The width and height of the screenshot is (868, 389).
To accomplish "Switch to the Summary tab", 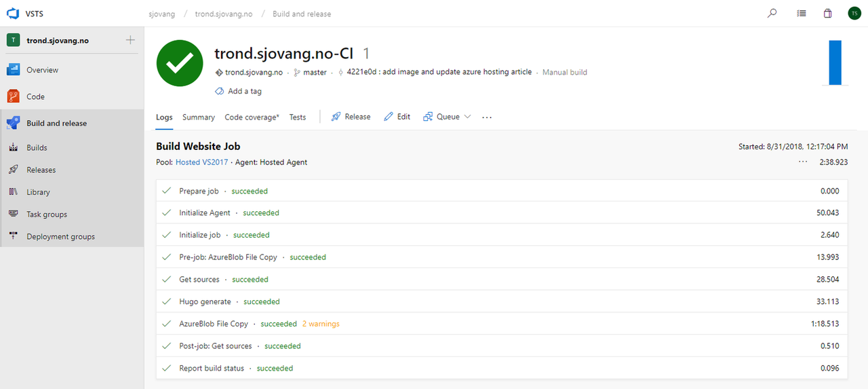I will pyautogui.click(x=199, y=117).
